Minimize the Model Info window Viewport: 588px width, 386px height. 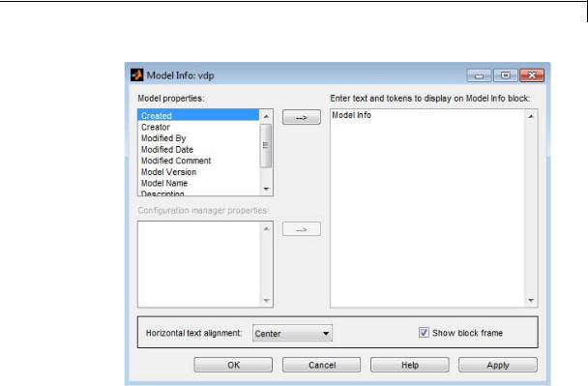[x=479, y=75]
